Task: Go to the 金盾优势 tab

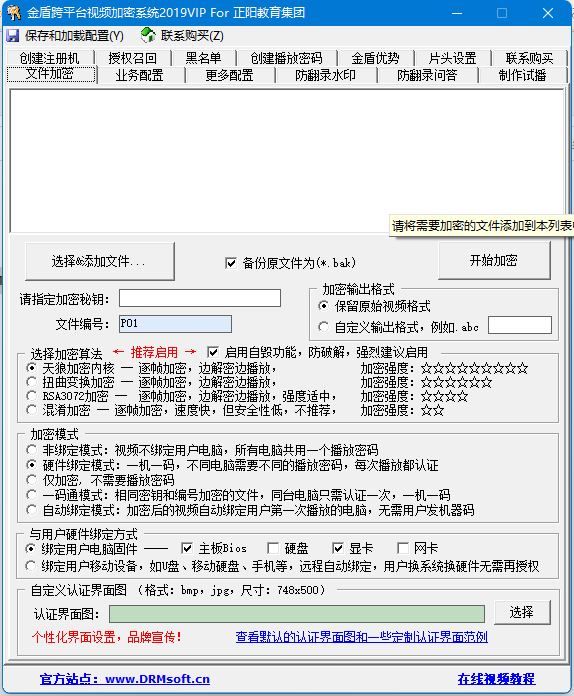Action: pyautogui.click(x=375, y=58)
